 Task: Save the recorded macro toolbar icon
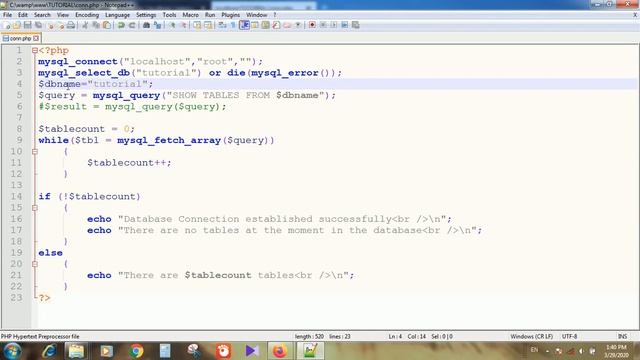356,25
